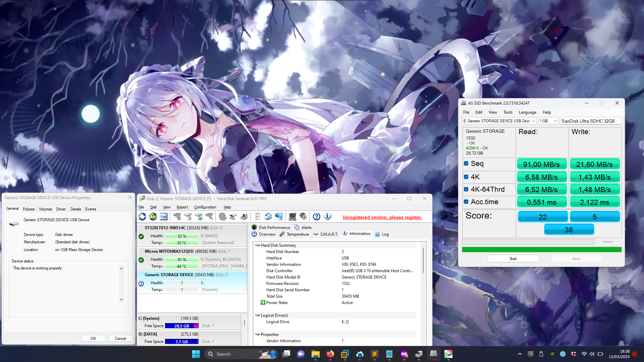Click the disk with green checkmark icon
Viewport: 644px width, 362px height.
(199, 217)
